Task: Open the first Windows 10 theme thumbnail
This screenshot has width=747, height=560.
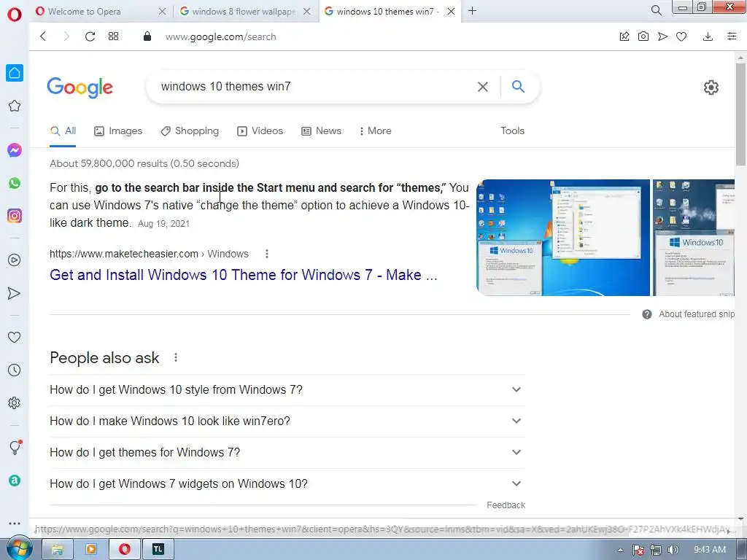Action: click(x=563, y=238)
